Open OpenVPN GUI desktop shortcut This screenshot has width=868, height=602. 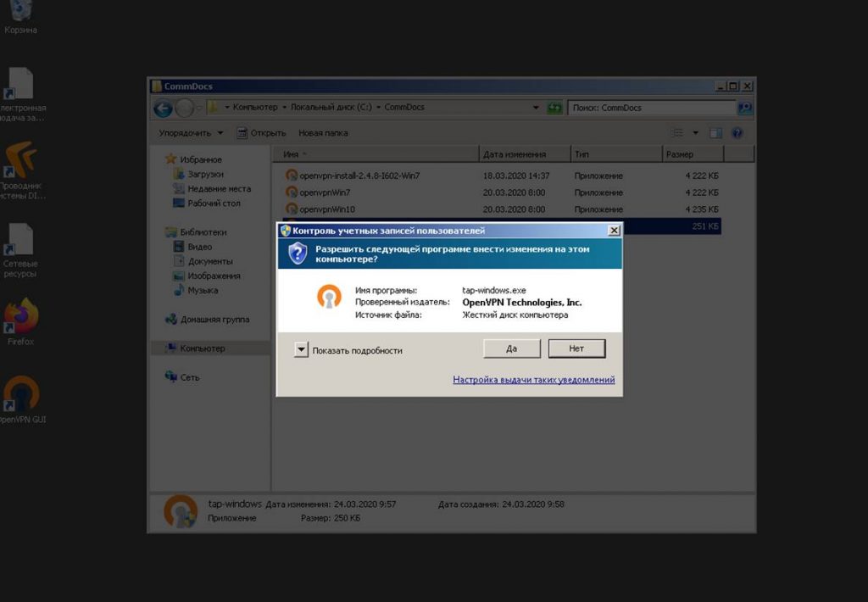22,400
